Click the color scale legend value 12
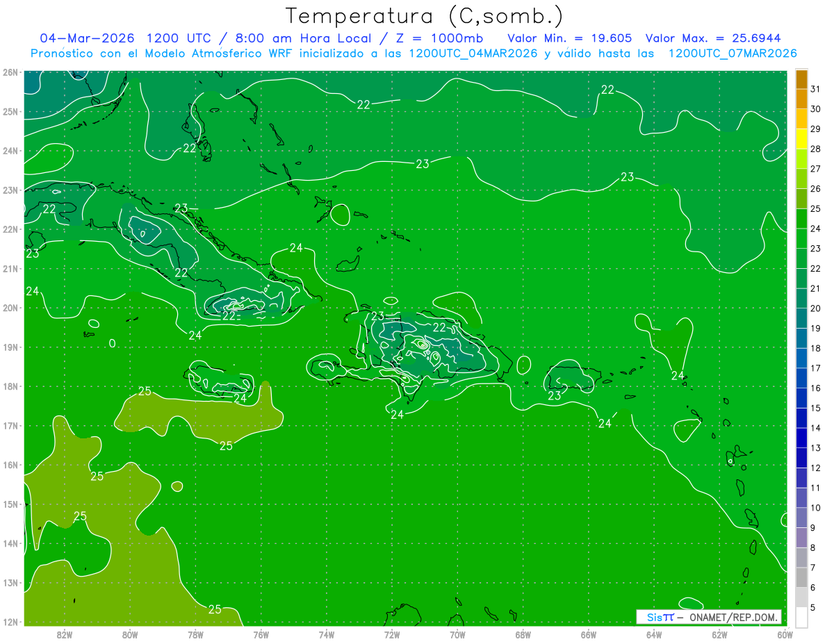The width and height of the screenshot is (834, 644). 816,468
